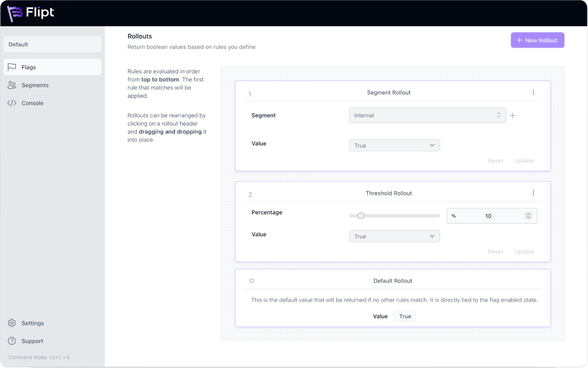Open the Internal segment combo box
Viewport: 588px width, 368px height.
[x=427, y=115]
